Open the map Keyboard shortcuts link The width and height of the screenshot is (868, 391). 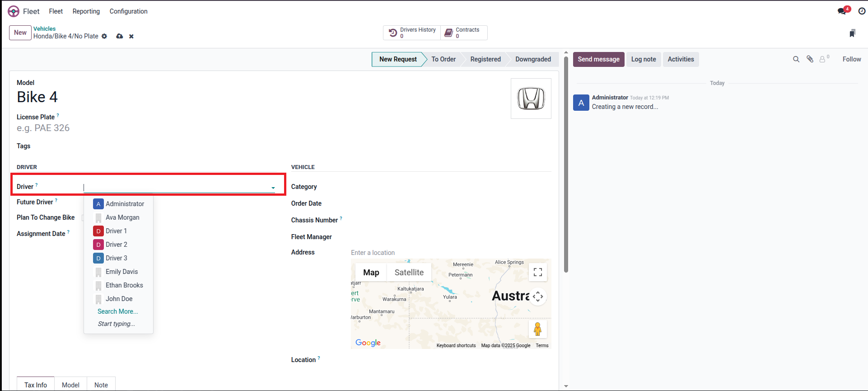click(x=456, y=345)
